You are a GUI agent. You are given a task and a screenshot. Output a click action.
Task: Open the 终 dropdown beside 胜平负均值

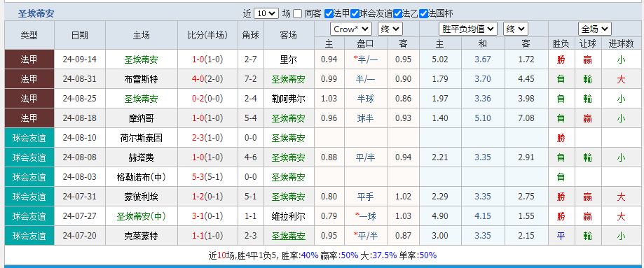point(516,29)
